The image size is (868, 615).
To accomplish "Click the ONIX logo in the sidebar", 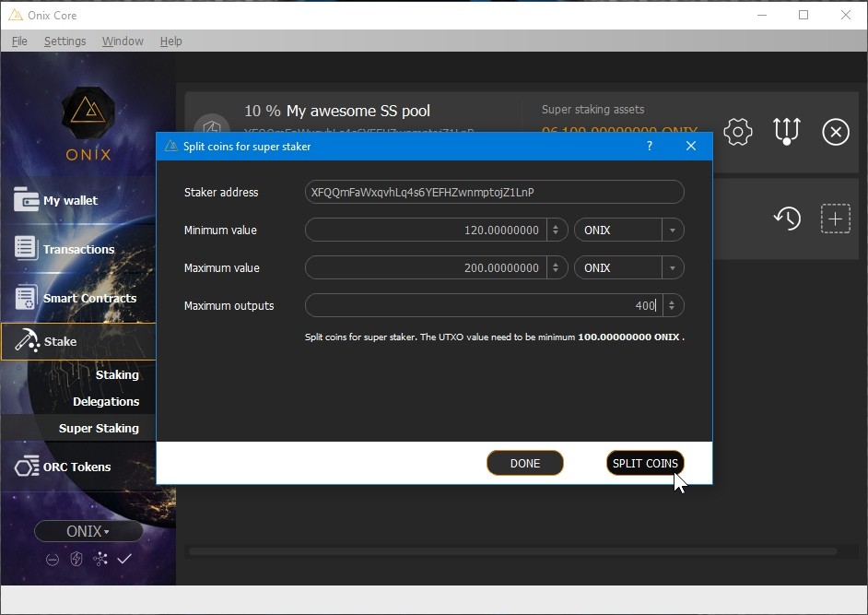I will (88, 124).
